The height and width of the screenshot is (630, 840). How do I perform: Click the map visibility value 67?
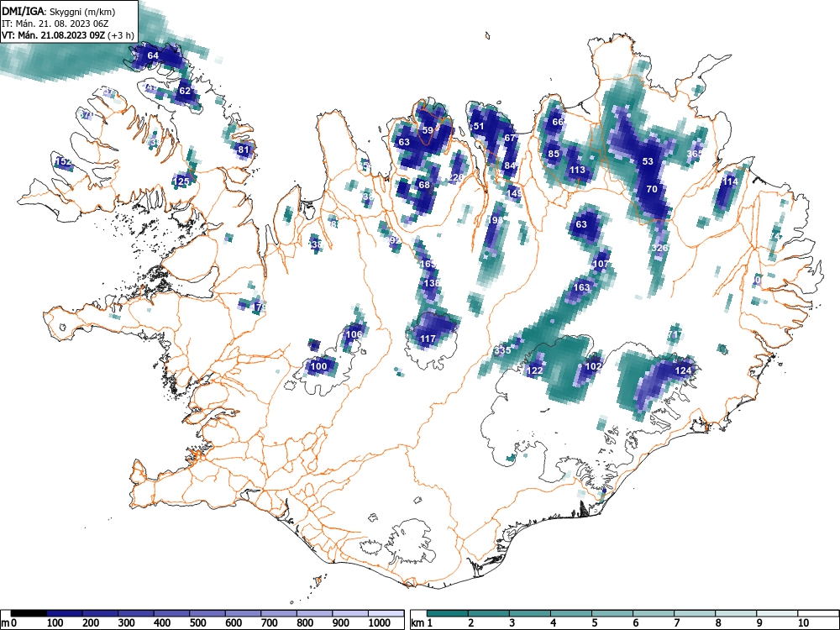click(510, 138)
